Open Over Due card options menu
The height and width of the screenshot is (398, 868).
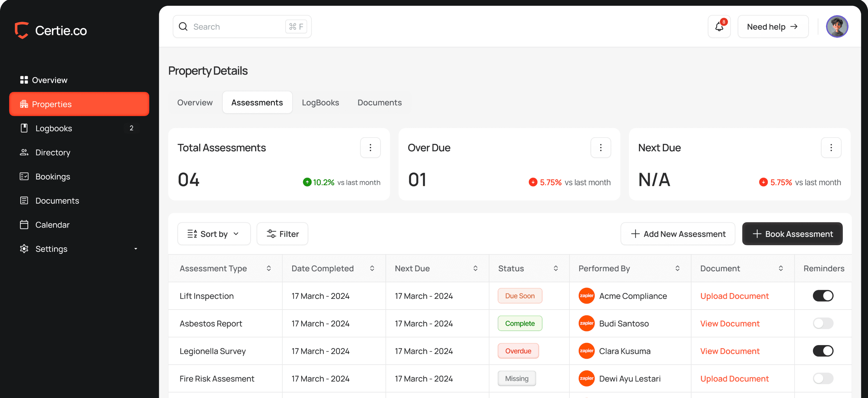pyautogui.click(x=600, y=148)
